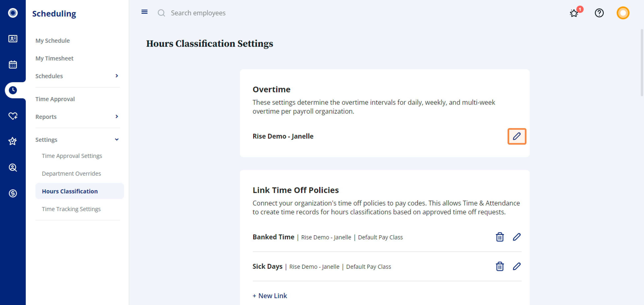Expand the Schedules submenu chevron
The height and width of the screenshot is (305, 644).
pyautogui.click(x=117, y=76)
